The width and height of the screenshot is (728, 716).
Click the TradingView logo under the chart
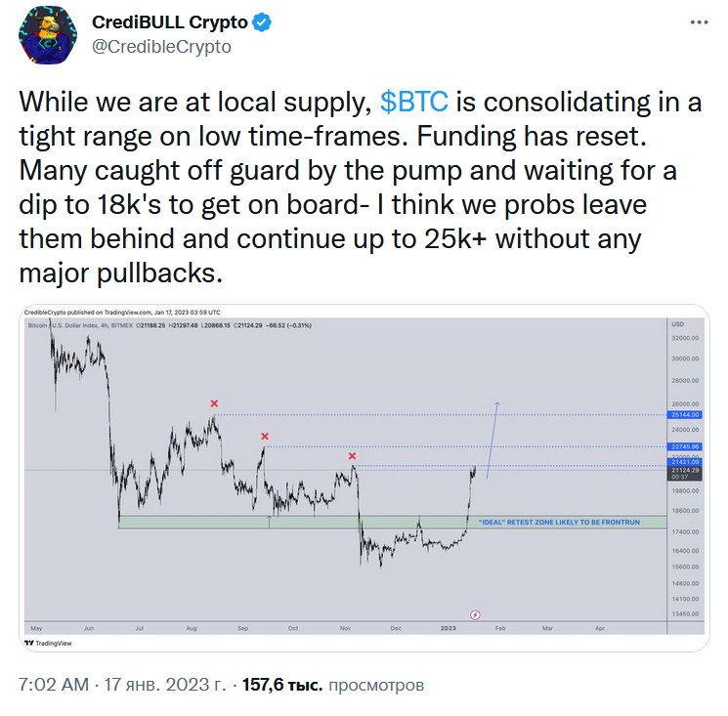[48, 643]
